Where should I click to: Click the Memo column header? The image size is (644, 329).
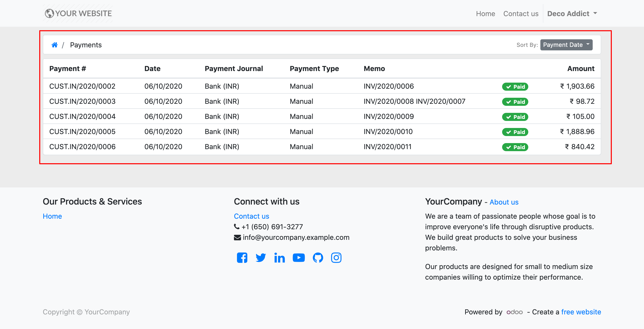click(x=374, y=69)
